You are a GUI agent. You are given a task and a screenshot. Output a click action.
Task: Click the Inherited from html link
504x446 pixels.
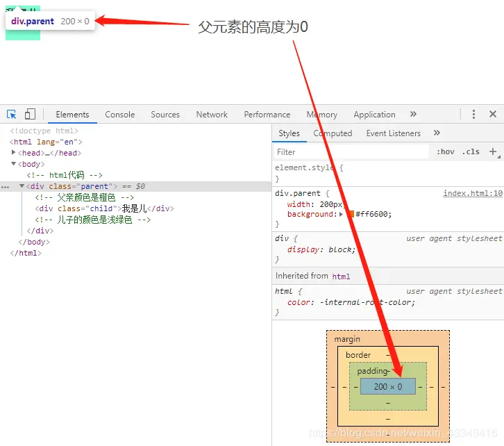341,276
